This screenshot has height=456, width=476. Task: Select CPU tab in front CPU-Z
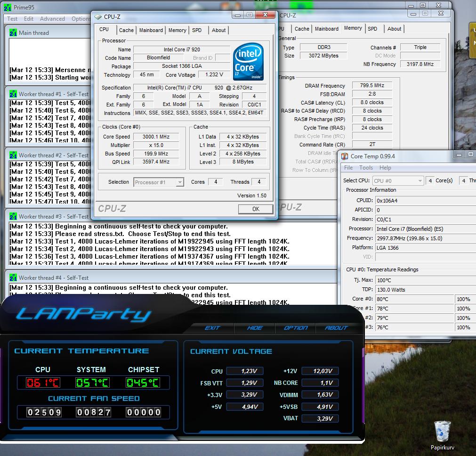pyautogui.click(x=104, y=30)
